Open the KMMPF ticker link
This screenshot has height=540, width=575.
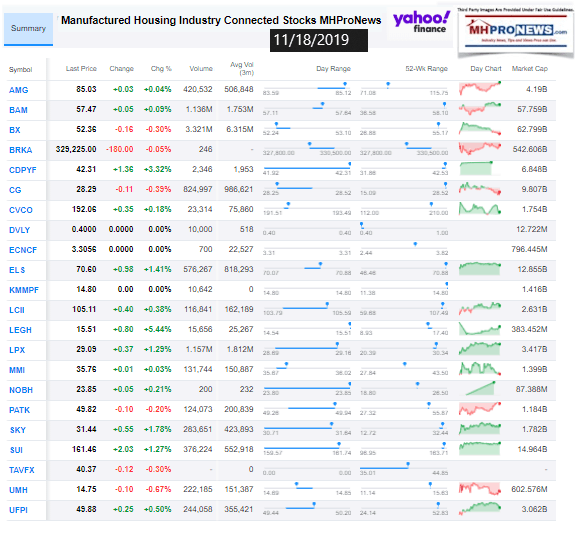tap(23, 290)
